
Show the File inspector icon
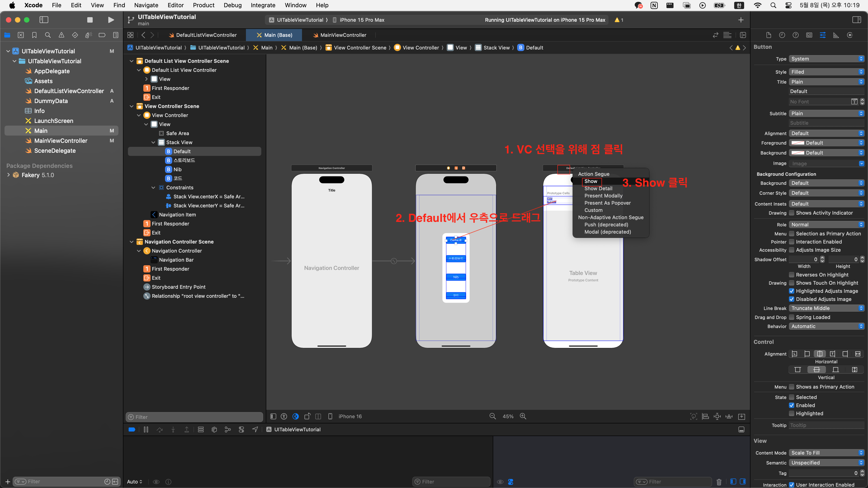click(769, 35)
